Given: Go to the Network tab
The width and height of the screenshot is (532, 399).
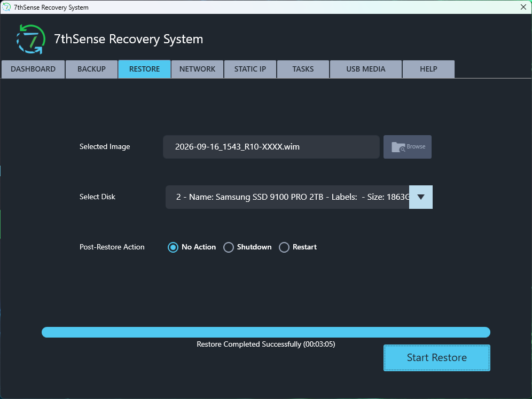Looking at the screenshot, I should click(198, 69).
